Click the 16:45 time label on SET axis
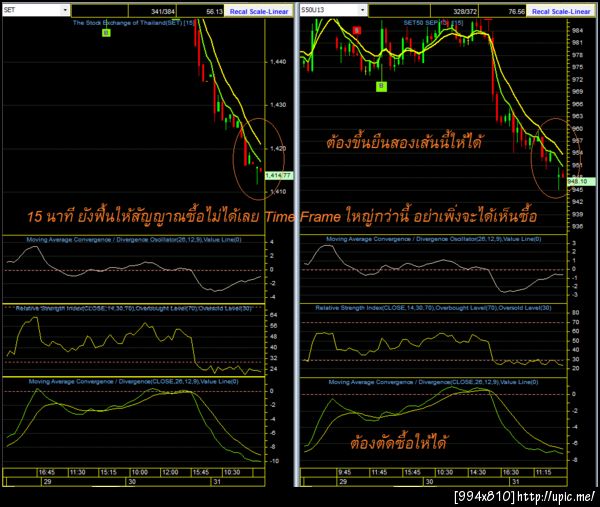 [47, 472]
